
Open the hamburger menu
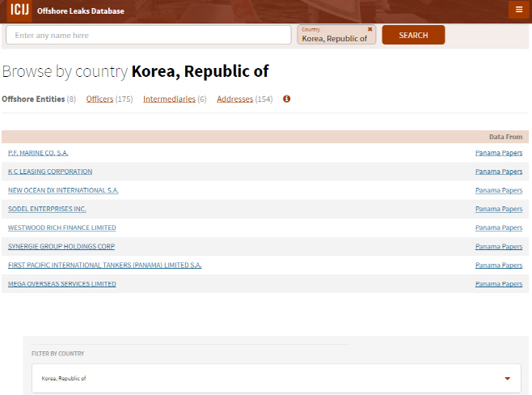(518, 10)
